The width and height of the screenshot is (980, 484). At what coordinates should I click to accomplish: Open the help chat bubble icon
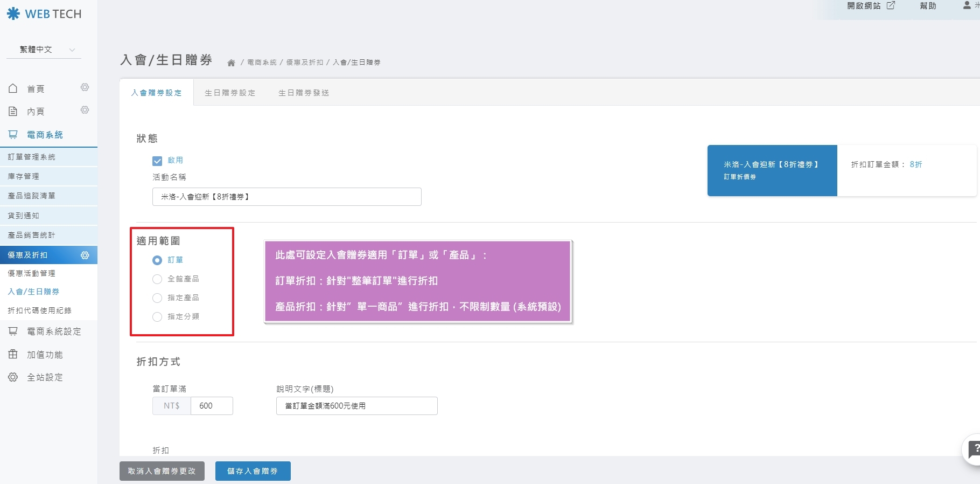[x=972, y=449]
